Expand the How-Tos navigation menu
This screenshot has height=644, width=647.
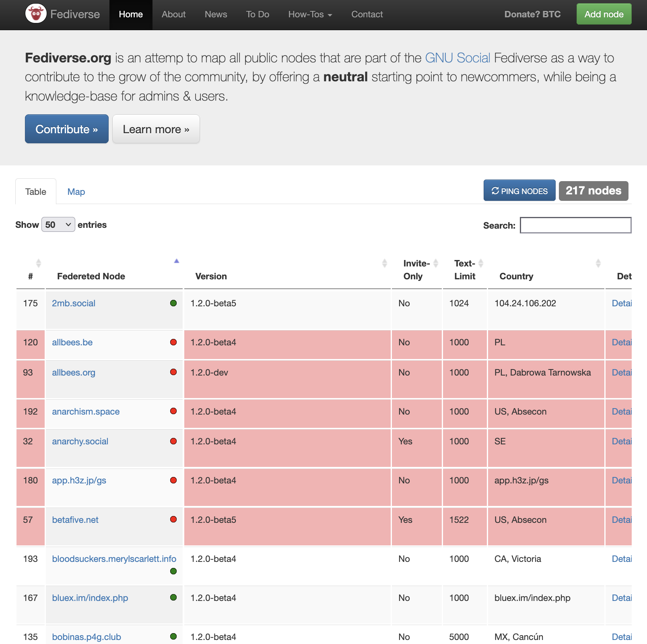[310, 14]
